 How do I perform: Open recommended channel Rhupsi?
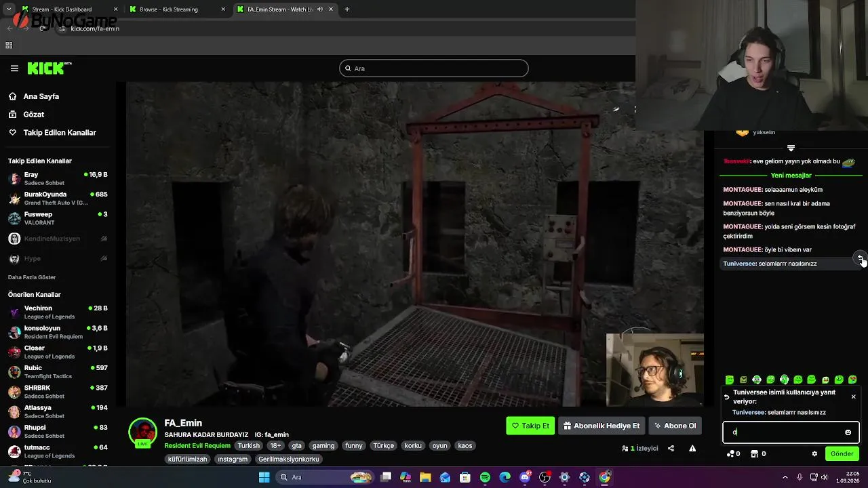click(x=58, y=431)
